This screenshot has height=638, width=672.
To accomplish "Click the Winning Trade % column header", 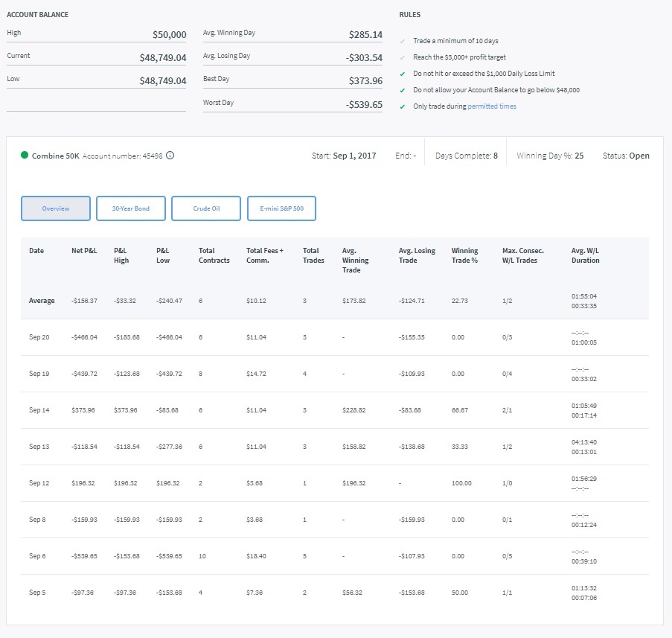I will click(x=464, y=255).
